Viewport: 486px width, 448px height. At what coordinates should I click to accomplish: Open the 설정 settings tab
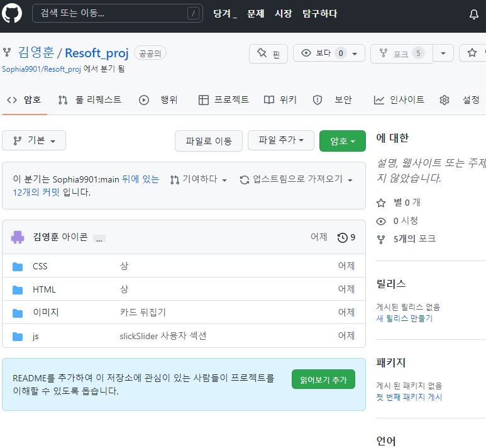(460, 100)
